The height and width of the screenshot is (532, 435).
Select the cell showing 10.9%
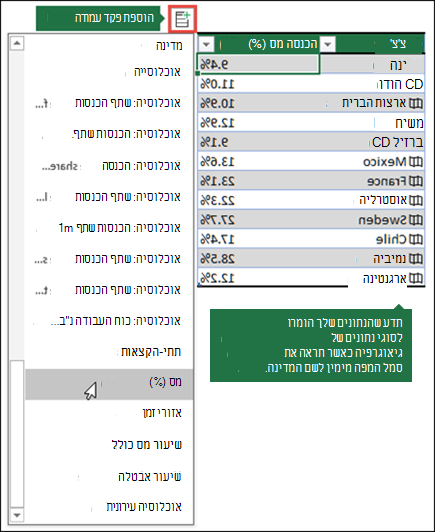pyautogui.click(x=259, y=103)
